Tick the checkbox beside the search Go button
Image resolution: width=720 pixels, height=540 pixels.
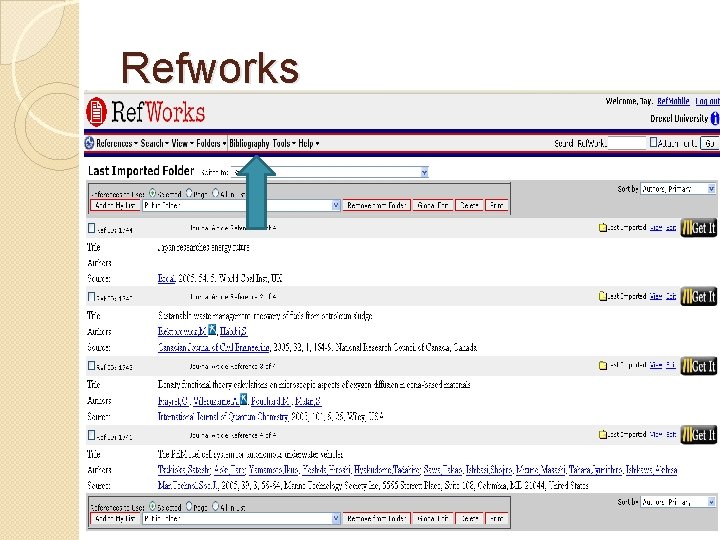(653, 142)
